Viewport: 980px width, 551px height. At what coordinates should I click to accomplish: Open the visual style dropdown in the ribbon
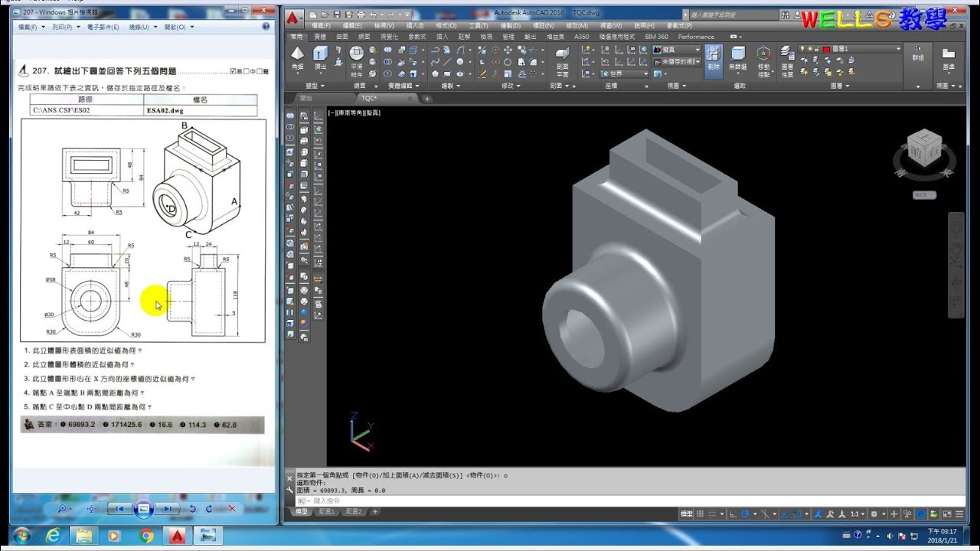(677, 50)
